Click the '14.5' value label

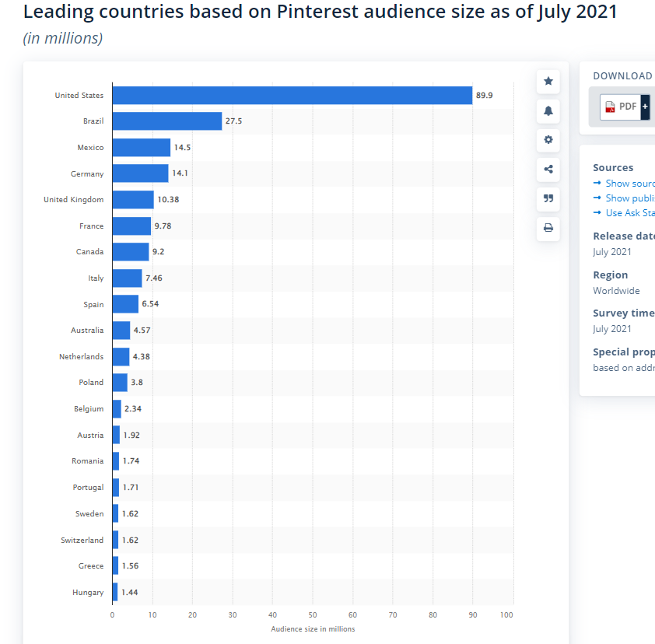pyautogui.click(x=182, y=148)
